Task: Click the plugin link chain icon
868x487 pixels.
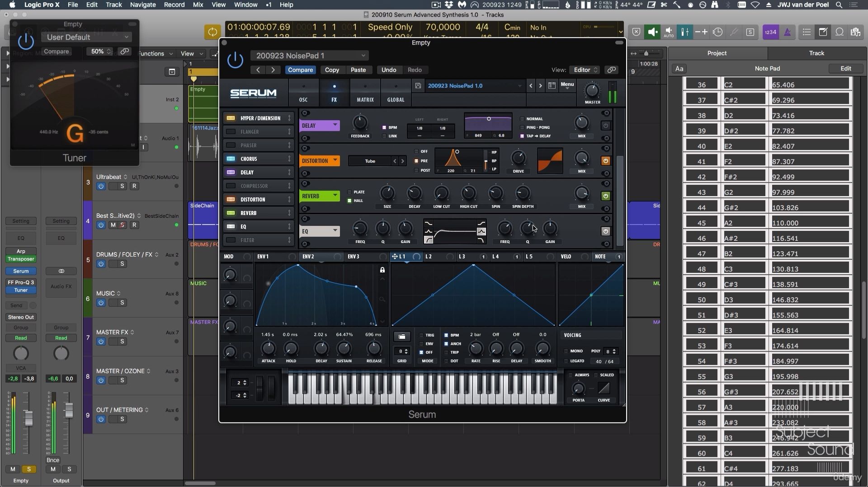Action: [612, 70]
